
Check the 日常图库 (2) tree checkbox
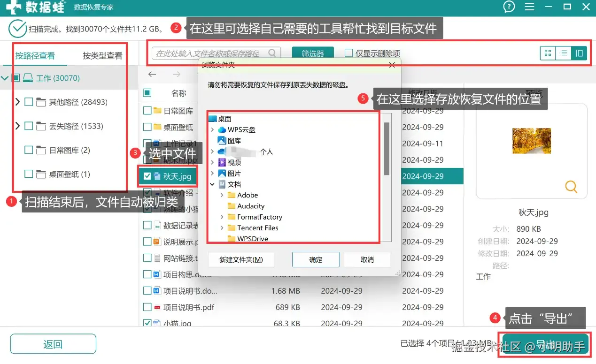pos(29,150)
